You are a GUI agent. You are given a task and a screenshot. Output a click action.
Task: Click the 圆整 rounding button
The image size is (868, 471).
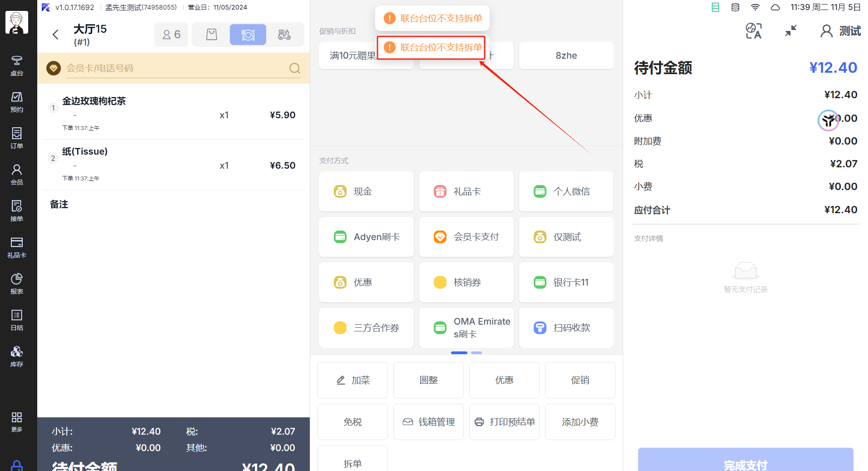point(428,380)
